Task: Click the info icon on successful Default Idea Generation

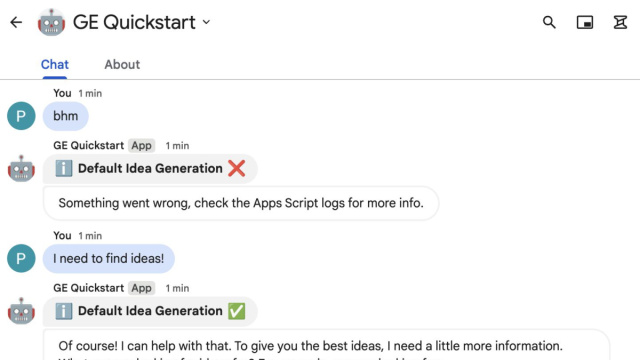Action: (x=64, y=311)
